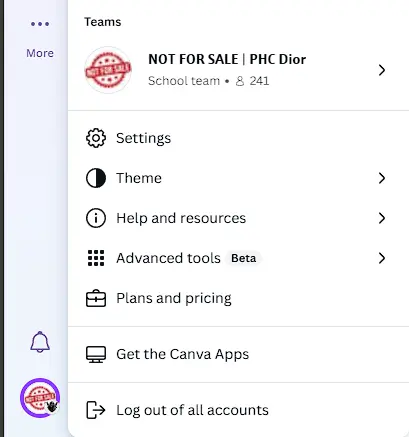The height and width of the screenshot is (437, 409).
Task: Click the NOT FOR SALE team logo thumbnail
Action: (108, 70)
